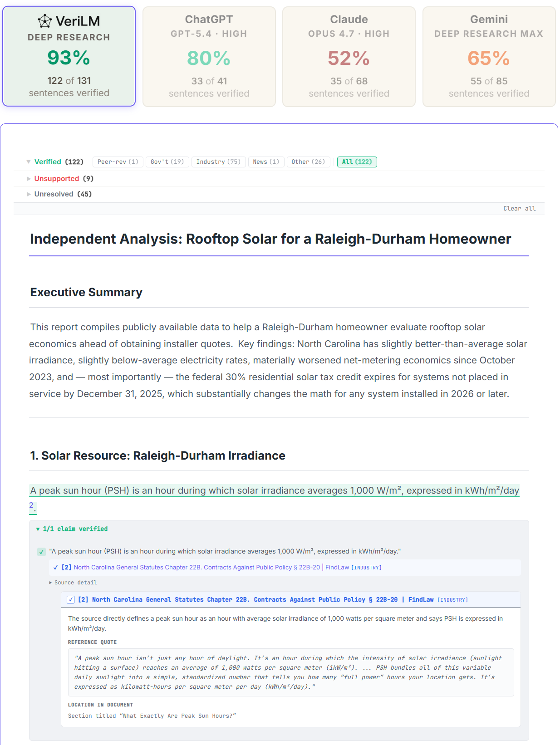Click the Executive Summary heading
This screenshot has width=560, height=745.
[86, 292]
